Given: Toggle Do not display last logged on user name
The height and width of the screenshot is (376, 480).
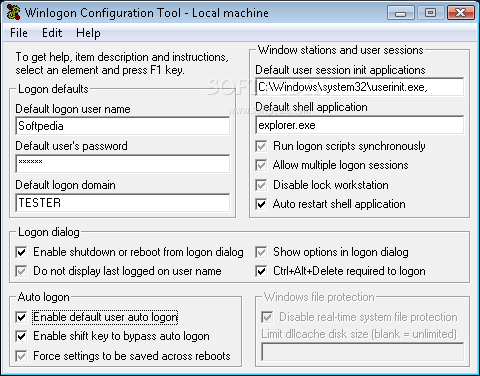Looking at the screenshot, I should pyautogui.click(x=21, y=271).
